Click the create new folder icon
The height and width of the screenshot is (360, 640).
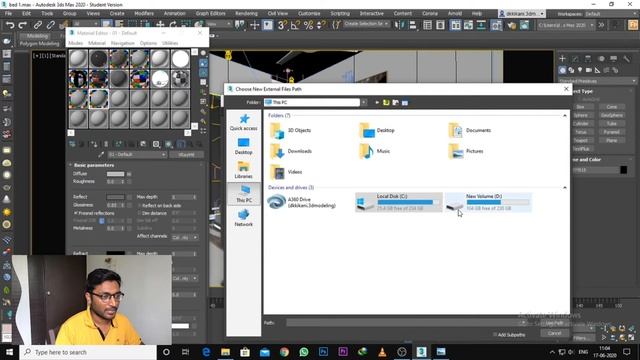pos(396,102)
